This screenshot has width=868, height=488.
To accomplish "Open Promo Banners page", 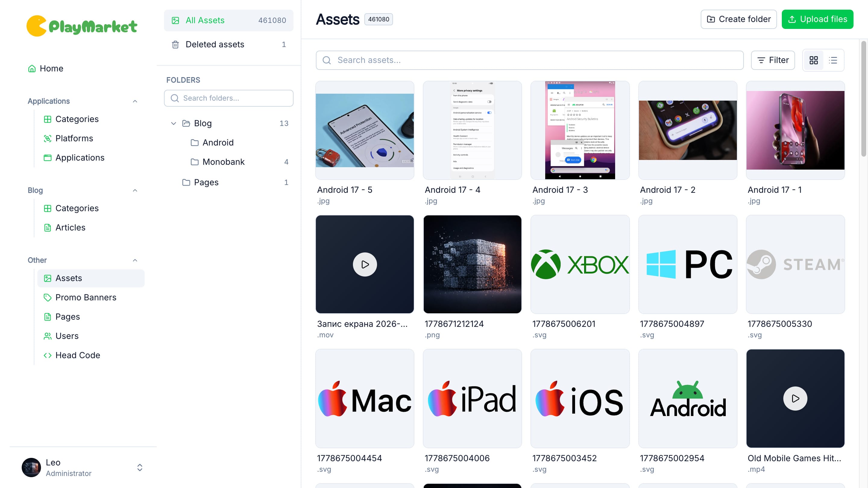I will tap(91, 297).
